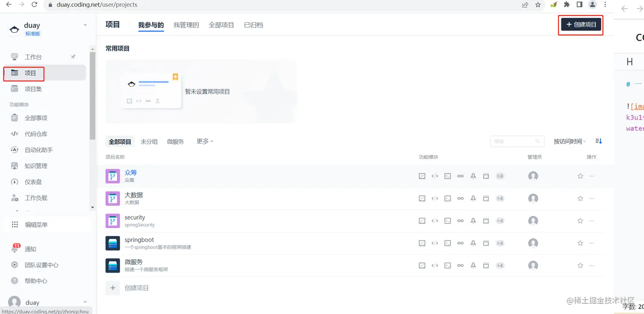The image size is (644, 314).
Task: Switch to the 我参与的 tab
Action: point(151,25)
